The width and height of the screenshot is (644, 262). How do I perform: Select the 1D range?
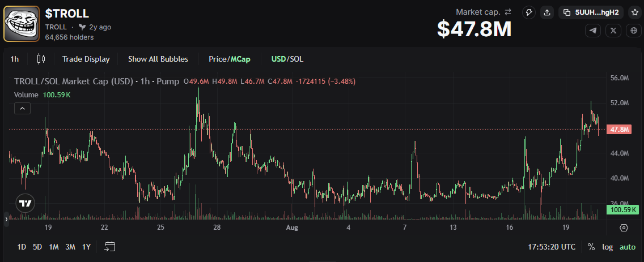pos(22,247)
